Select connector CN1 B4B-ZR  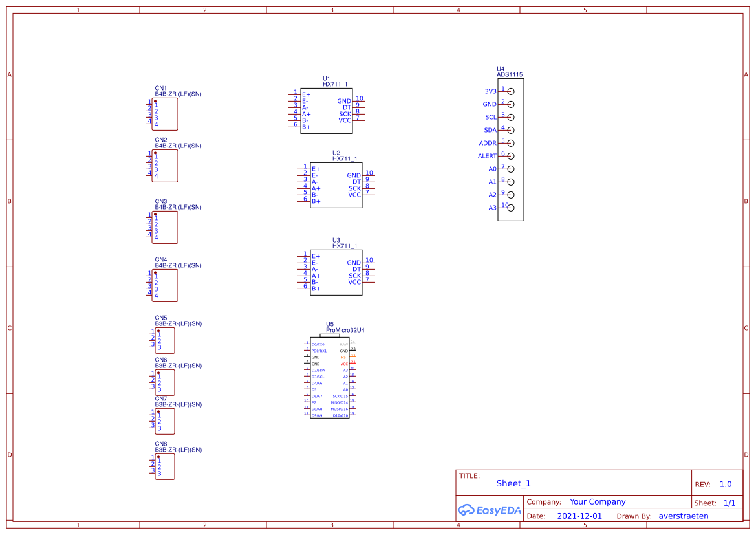[166, 115]
